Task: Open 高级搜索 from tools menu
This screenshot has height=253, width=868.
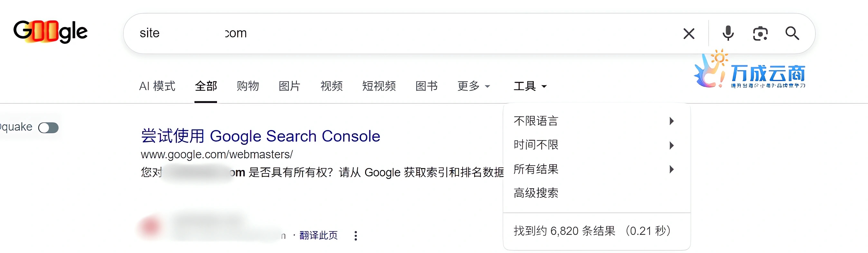Action: (596, 193)
